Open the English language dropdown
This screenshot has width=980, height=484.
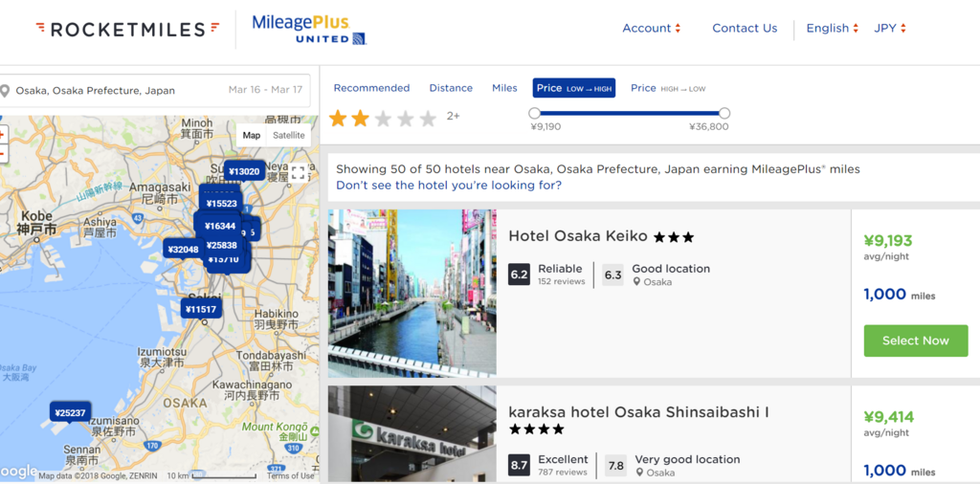coord(833,28)
